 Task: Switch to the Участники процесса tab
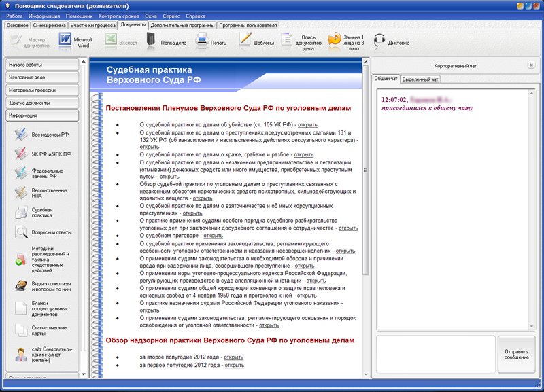click(x=93, y=25)
